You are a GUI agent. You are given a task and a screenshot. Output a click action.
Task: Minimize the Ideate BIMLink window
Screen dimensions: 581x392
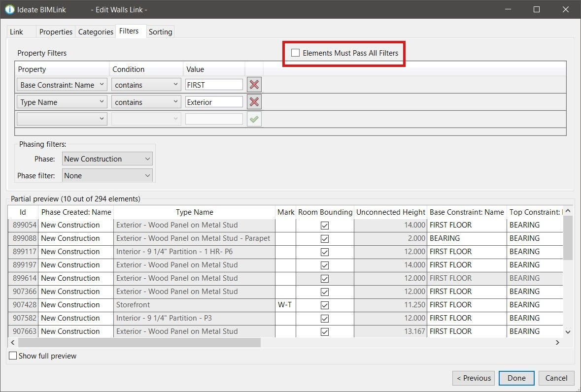508,9
